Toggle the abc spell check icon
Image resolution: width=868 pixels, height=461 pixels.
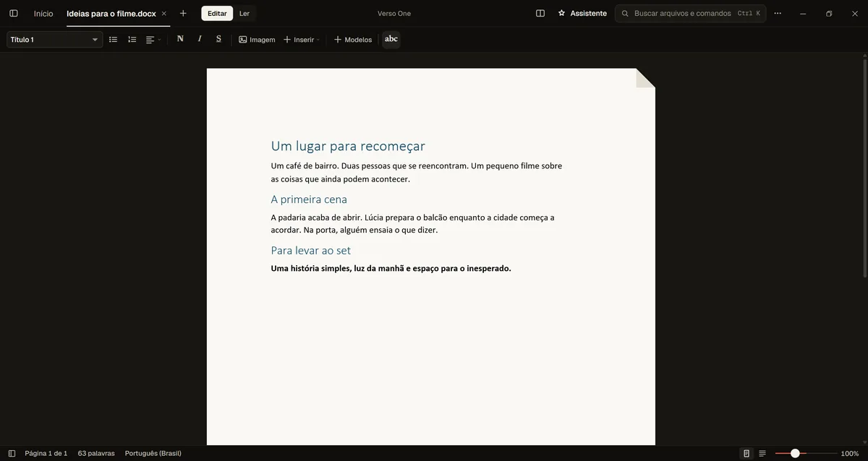click(391, 39)
